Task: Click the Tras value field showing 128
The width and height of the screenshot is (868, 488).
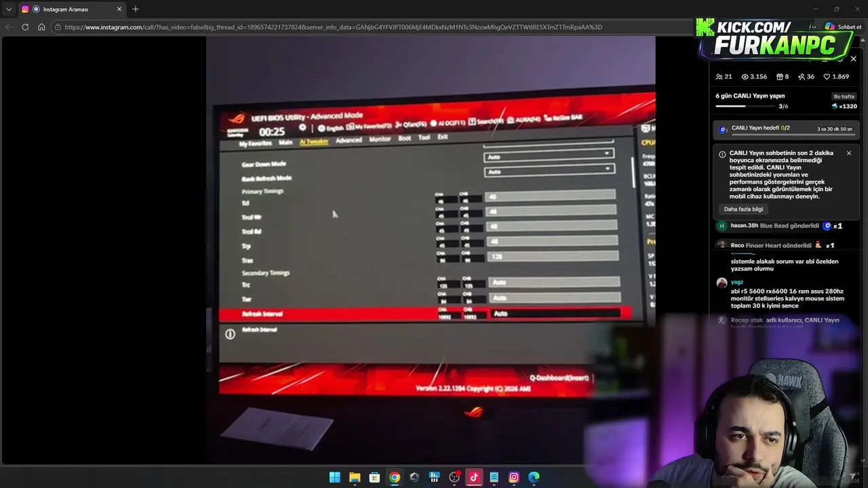Action: tap(553, 257)
